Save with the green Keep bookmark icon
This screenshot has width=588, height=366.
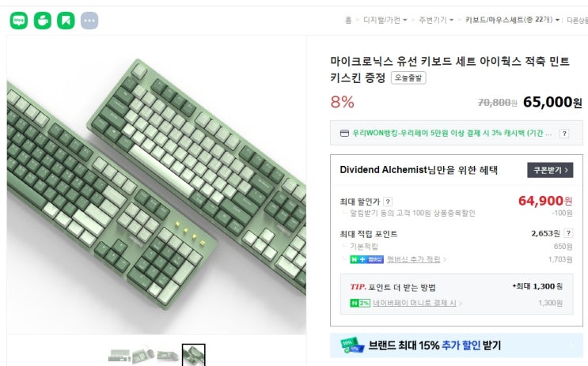[66, 21]
